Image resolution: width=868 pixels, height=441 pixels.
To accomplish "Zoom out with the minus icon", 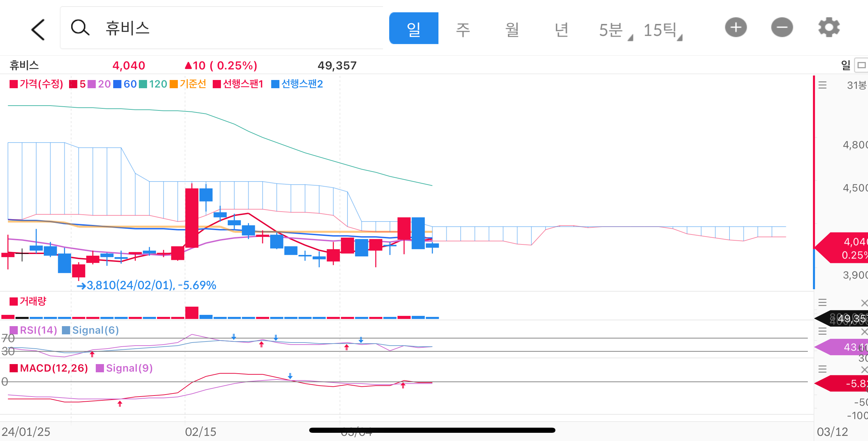I will tap(782, 28).
